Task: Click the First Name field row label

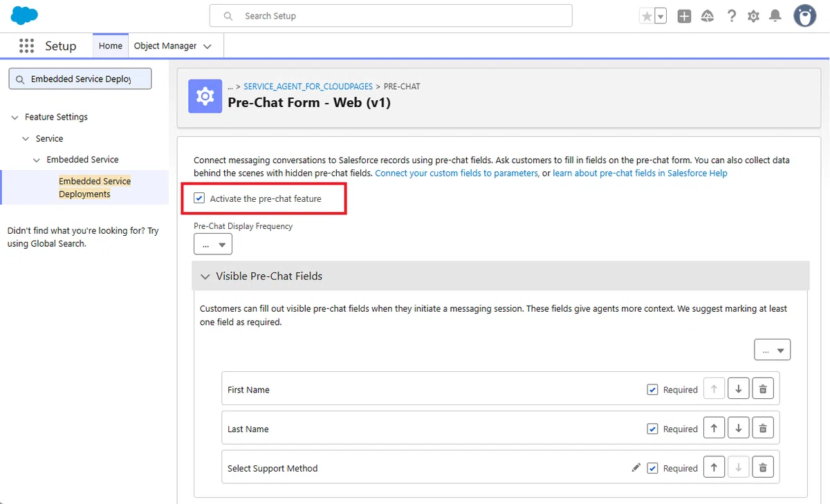Action: tap(248, 390)
